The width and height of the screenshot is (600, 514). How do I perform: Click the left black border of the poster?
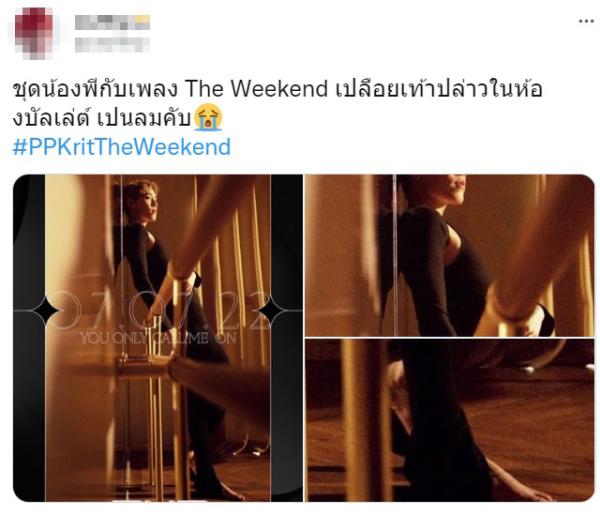tap(29, 338)
